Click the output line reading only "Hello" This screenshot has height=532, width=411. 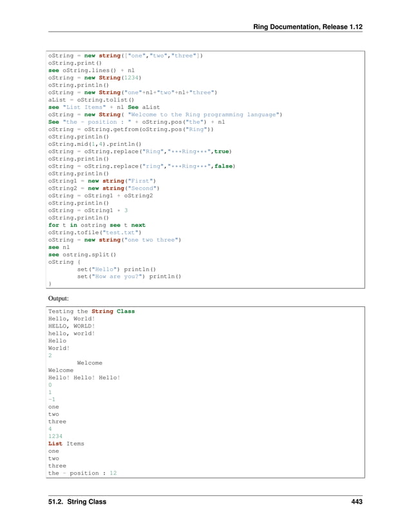(x=57, y=341)
